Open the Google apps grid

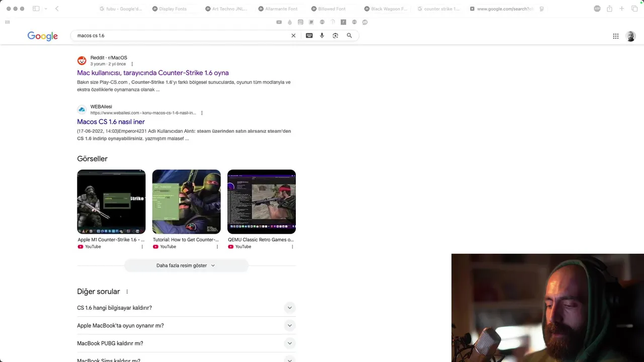point(616,36)
